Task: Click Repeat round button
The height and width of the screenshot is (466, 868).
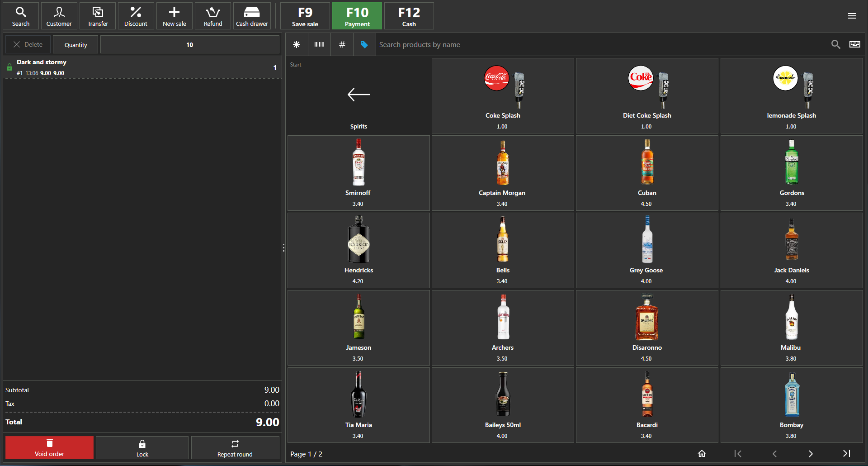Action: click(x=235, y=447)
